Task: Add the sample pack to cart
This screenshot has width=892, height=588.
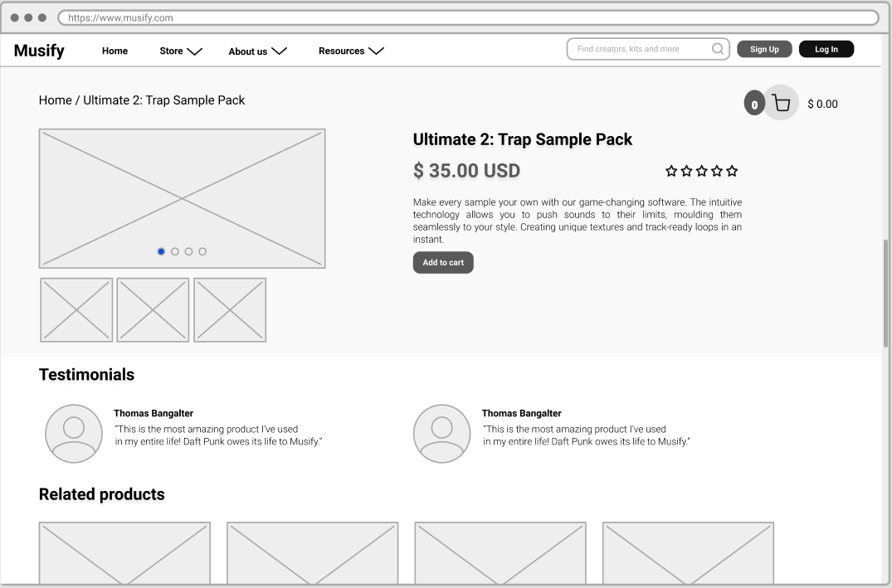Action: tap(443, 262)
